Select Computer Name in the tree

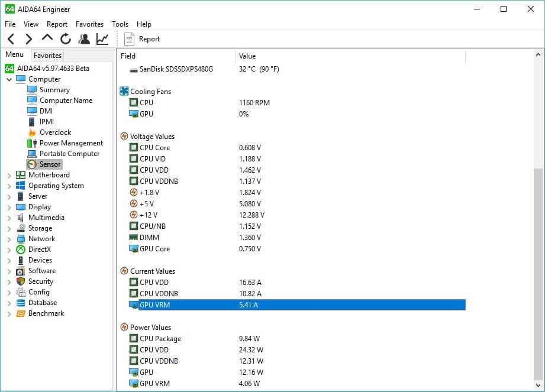coord(66,101)
